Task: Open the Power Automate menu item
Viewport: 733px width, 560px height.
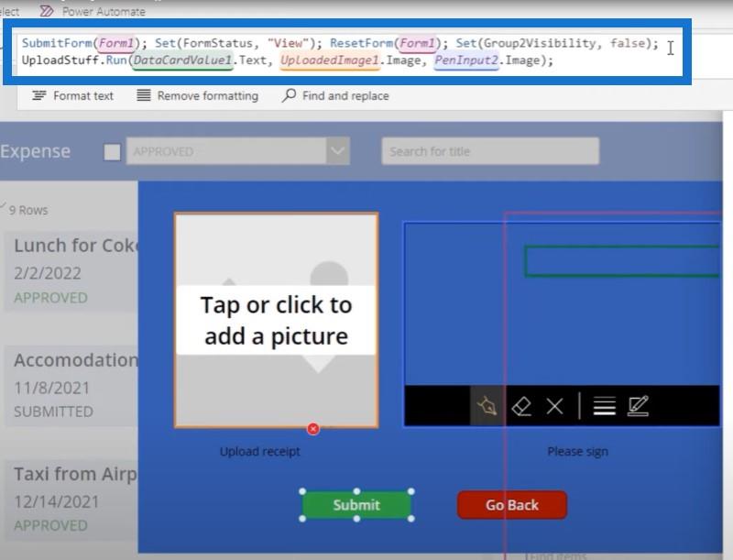Action: coord(93,11)
